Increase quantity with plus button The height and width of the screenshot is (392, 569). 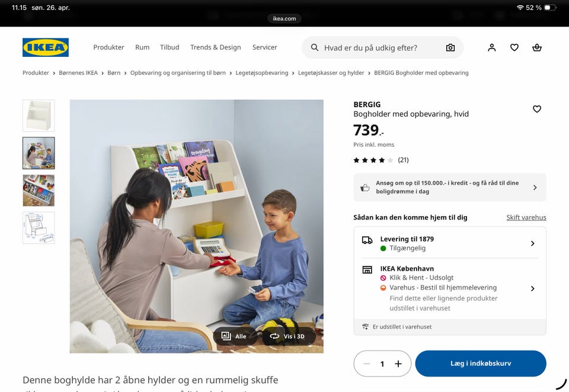(398, 364)
